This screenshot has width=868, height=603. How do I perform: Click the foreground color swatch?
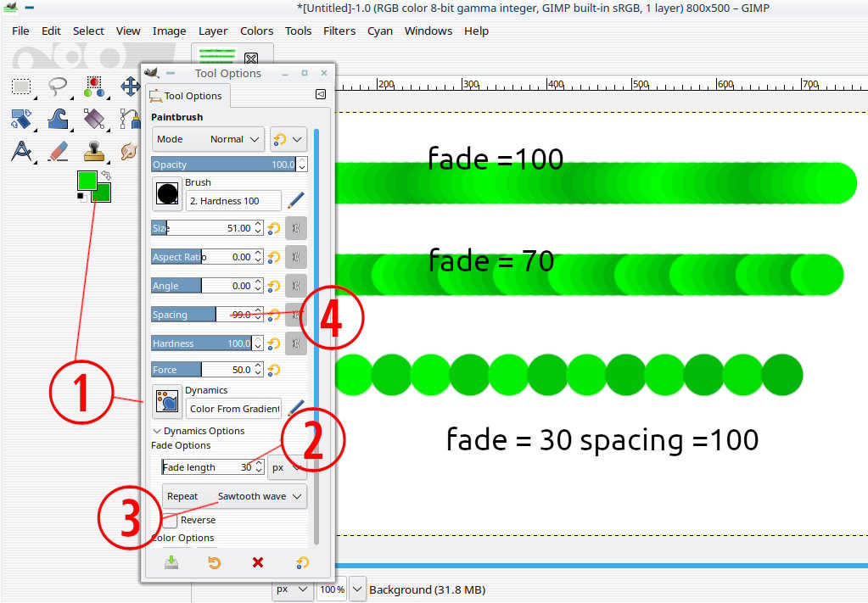[x=87, y=181]
